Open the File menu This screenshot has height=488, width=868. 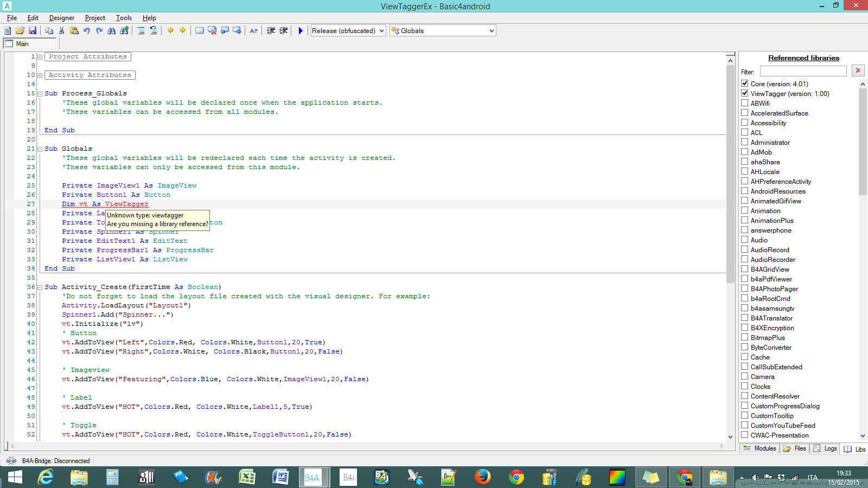click(12, 18)
